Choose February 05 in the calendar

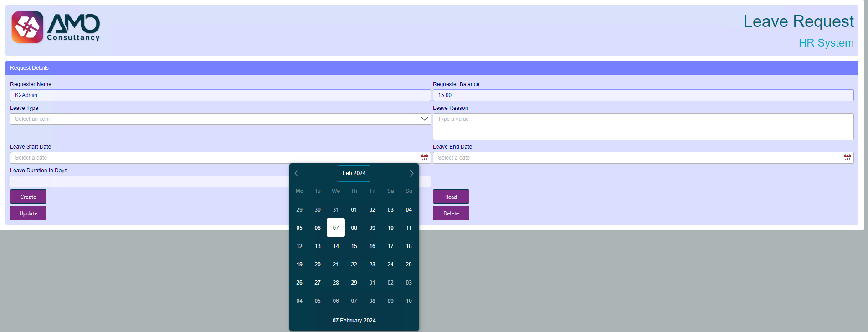coord(299,228)
